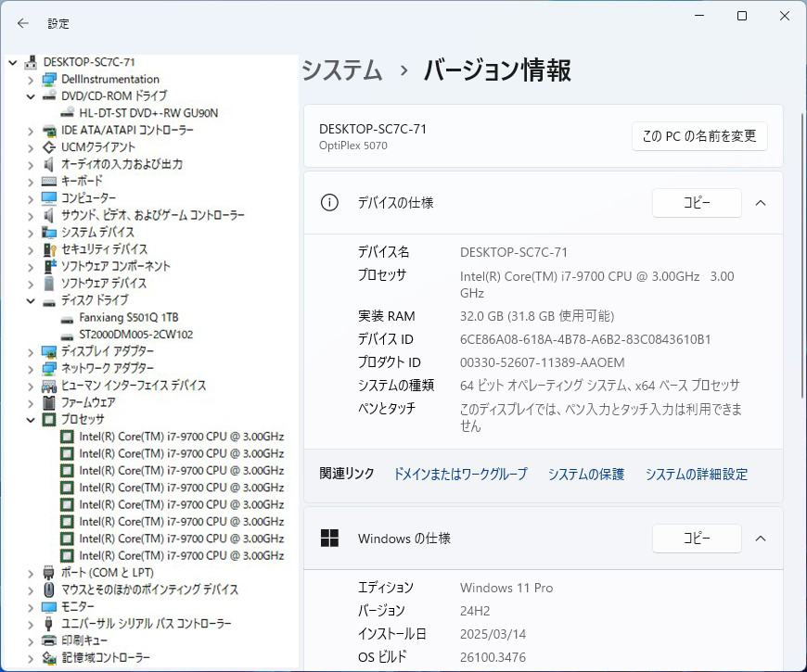Screen dimensions: 807x672
Task: Collapse the Windows の仕様 section chevron
Action: tap(761, 539)
